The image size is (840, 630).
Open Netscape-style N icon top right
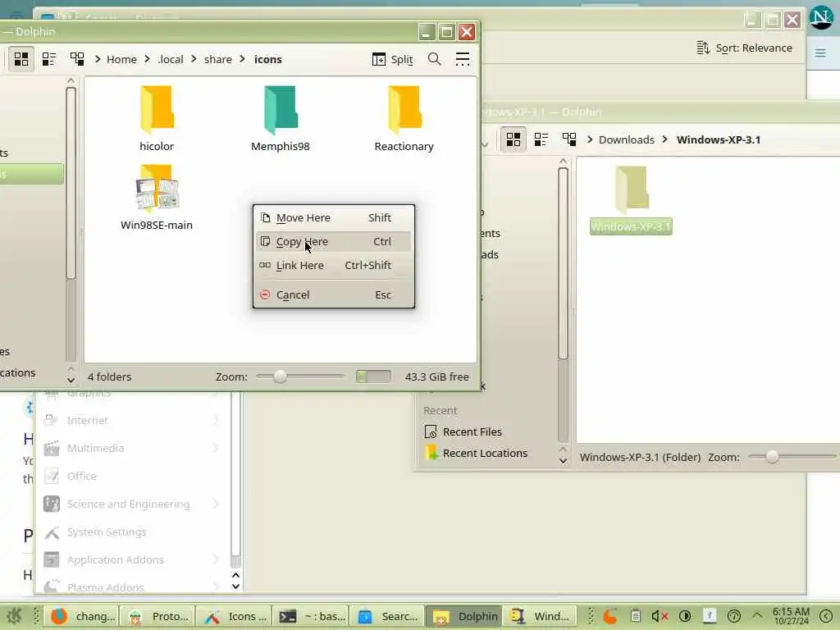(821, 18)
